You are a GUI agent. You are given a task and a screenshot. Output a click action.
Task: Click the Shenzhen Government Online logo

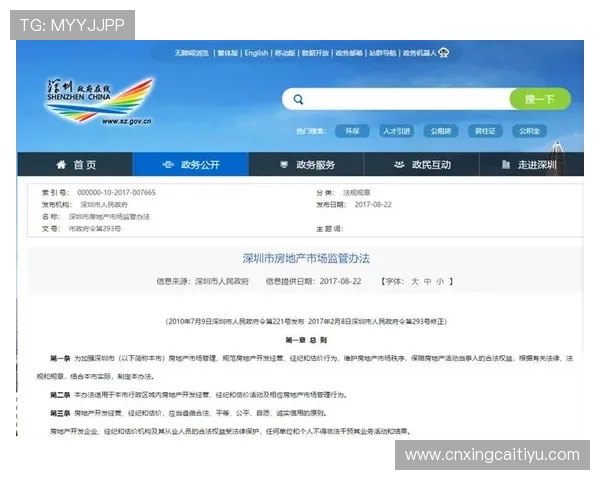point(99,101)
